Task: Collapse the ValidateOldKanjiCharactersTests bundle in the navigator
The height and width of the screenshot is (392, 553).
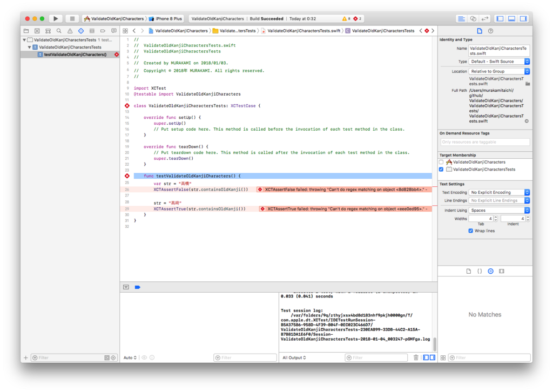Action: 24,40
